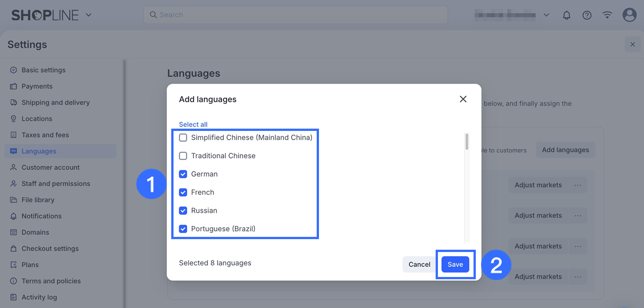Click the top Search field
Screen dimensions: 644x308
(x=295, y=15)
